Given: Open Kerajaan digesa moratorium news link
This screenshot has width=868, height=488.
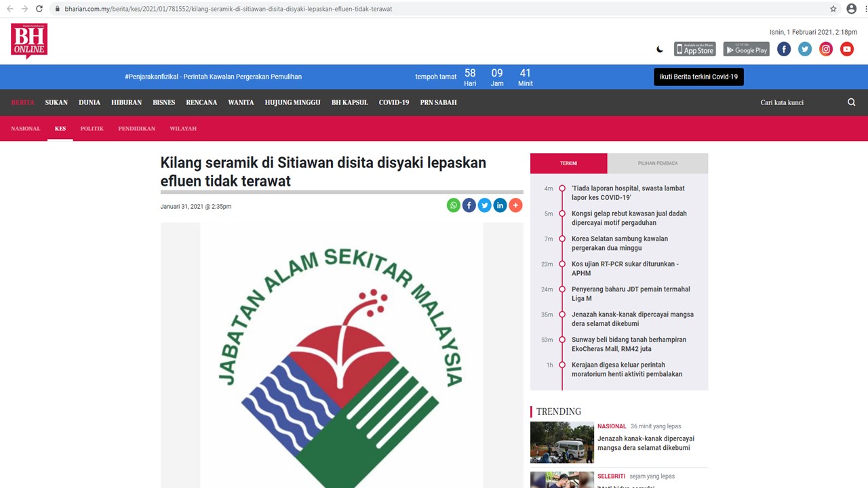Looking at the screenshot, I should pos(627,369).
